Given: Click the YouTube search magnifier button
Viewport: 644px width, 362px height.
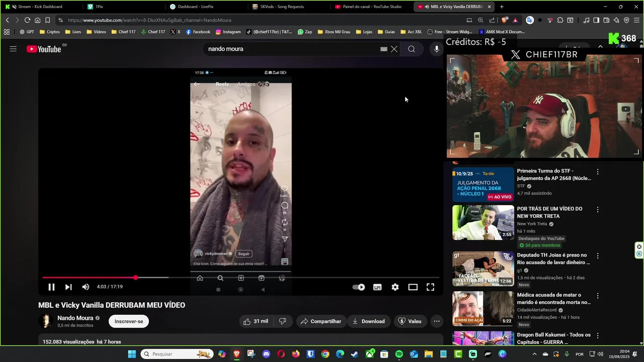Looking at the screenshot, I should click(412, 49).
